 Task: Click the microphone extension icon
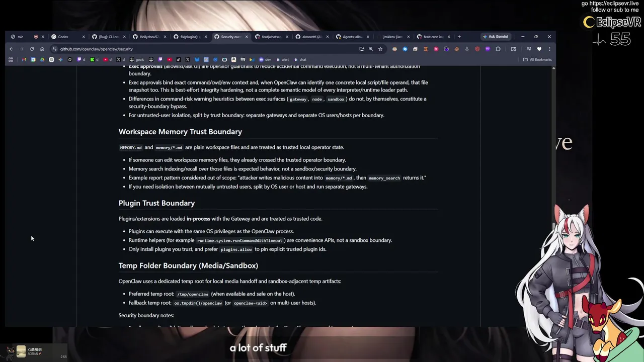[x=467, y=49]
